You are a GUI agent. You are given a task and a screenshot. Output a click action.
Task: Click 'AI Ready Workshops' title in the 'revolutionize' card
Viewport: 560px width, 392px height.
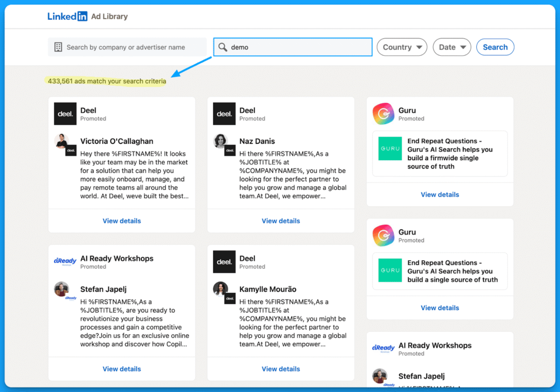click(x=117, y=258)
